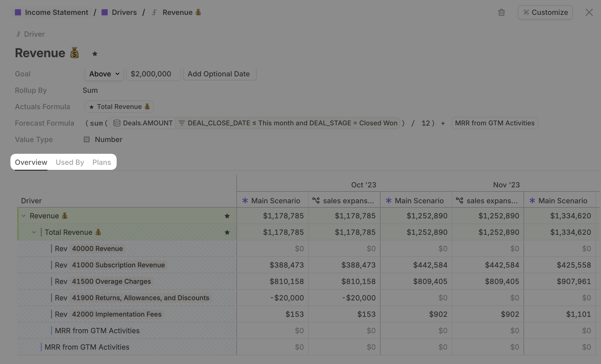Select the 41500 Overage Charges row
The image size is (601, 364).
pyautogui.click(x=127, y=281)
